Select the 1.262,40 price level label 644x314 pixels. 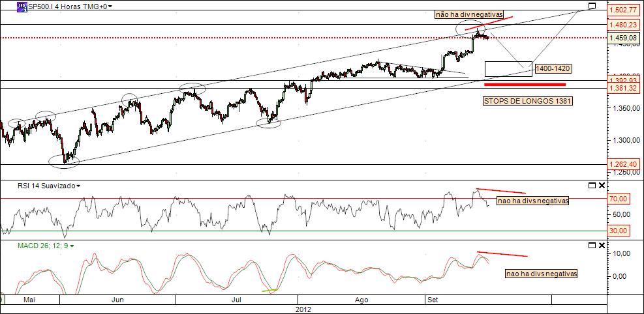623,164
